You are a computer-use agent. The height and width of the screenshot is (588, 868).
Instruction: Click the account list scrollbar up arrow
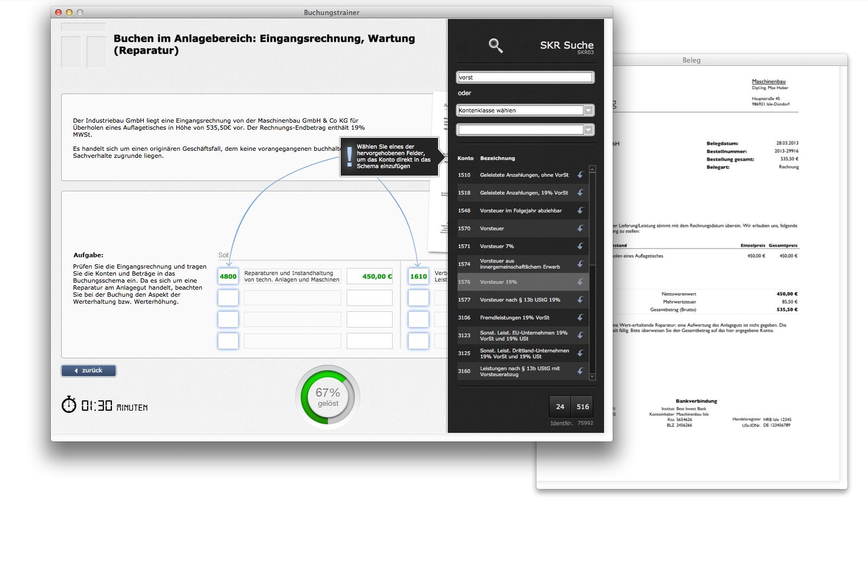(592, 169)
